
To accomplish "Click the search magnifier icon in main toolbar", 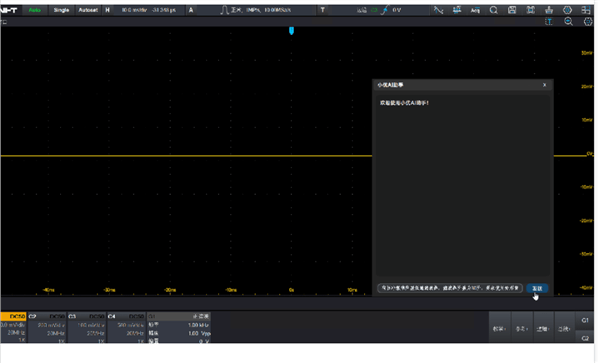I will 494,10.
